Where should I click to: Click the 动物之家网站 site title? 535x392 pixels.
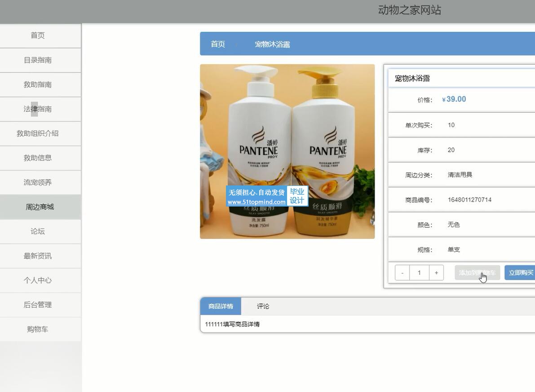point(409,10)
